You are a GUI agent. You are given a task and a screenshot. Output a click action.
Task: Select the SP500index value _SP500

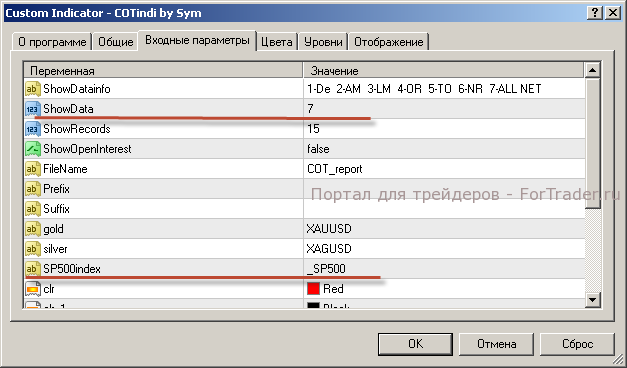[x=326, y=269]
